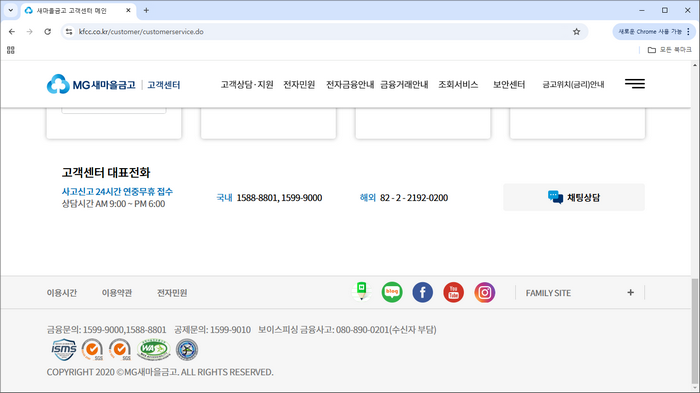The image size is (700, 393).
Task: Expand the FAMILY SITE plus menu
Action: point(630,293)
